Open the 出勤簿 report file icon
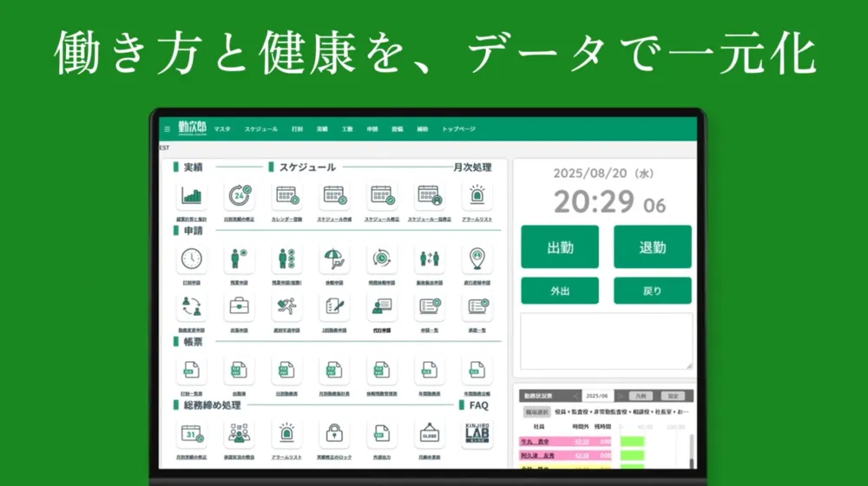This screenshot has height=486, width=868. point(240,371)
